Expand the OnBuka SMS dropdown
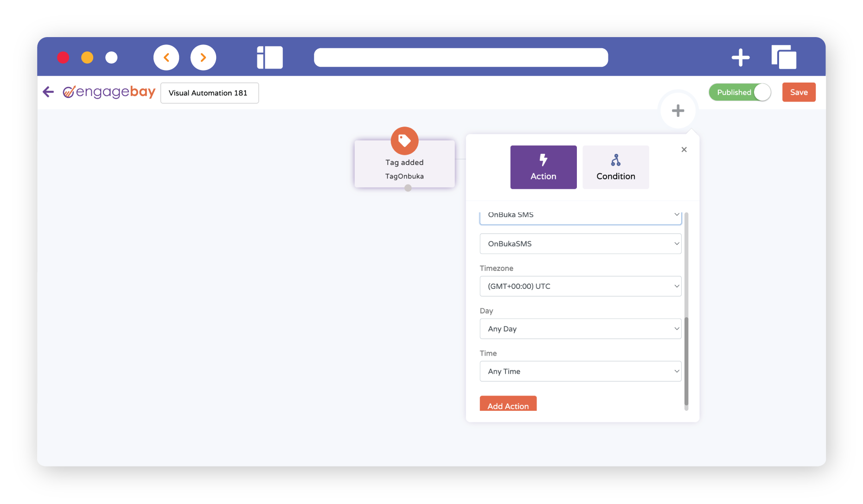This screenshot has height=504, width=863. pos(580,216)
